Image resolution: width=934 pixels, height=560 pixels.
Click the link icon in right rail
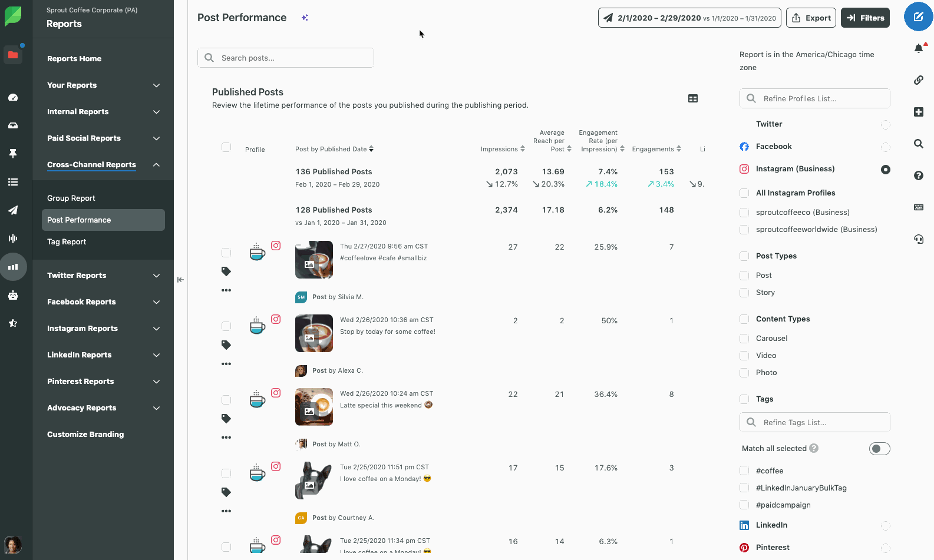919,80
